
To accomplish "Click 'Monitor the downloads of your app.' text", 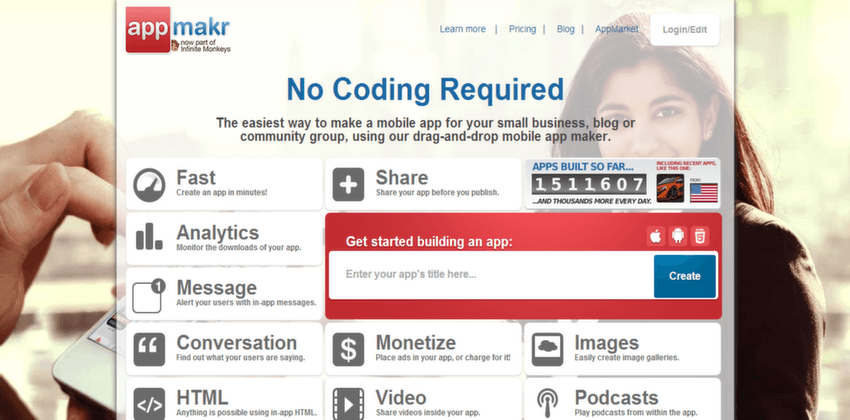I will click(x=239, y=248).
